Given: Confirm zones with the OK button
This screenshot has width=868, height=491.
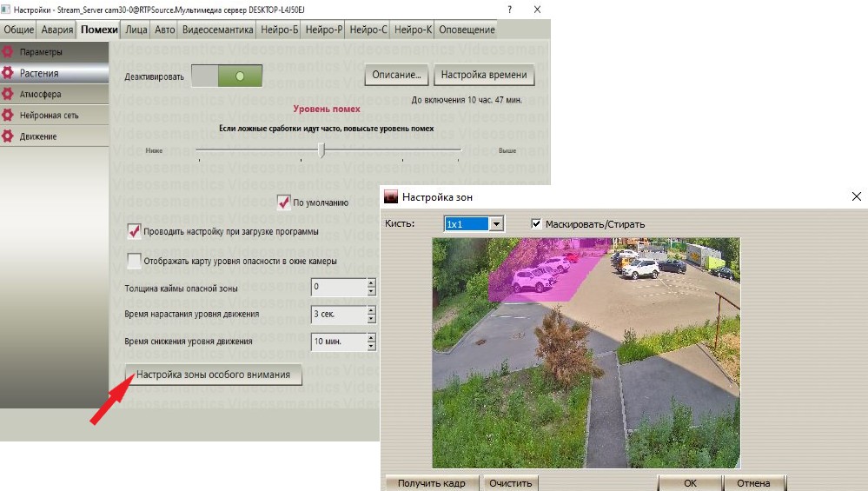Looking at the screenshot, I should [x=690, y=482].
